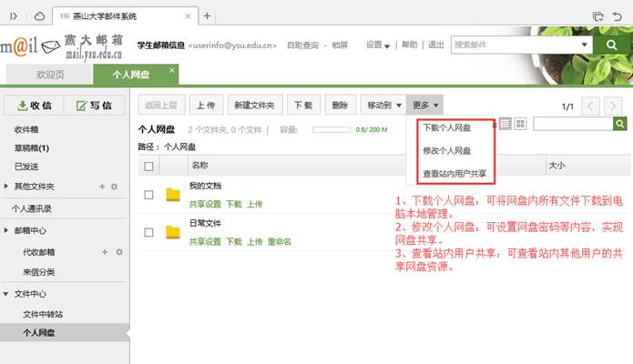The height and width of the screenshot is (364, 633).
Task: Open the 我的文档 folder icon
Action: (x=173, y=194)
